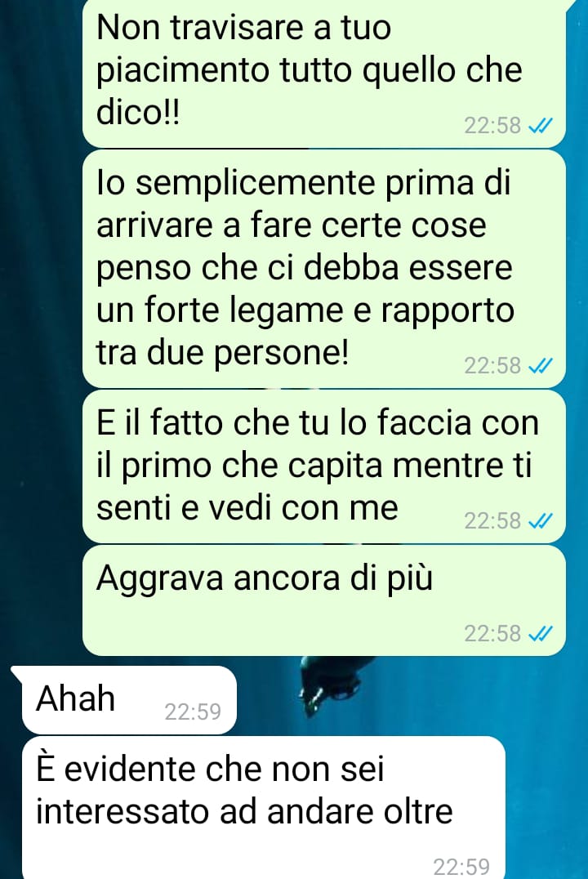Tap the 22:59 timestamp under 'interessato ad andare oltre'
Image resolution: width=588 pixels, height=879 pixels.
pyautogui.click(x=462, y=868)
